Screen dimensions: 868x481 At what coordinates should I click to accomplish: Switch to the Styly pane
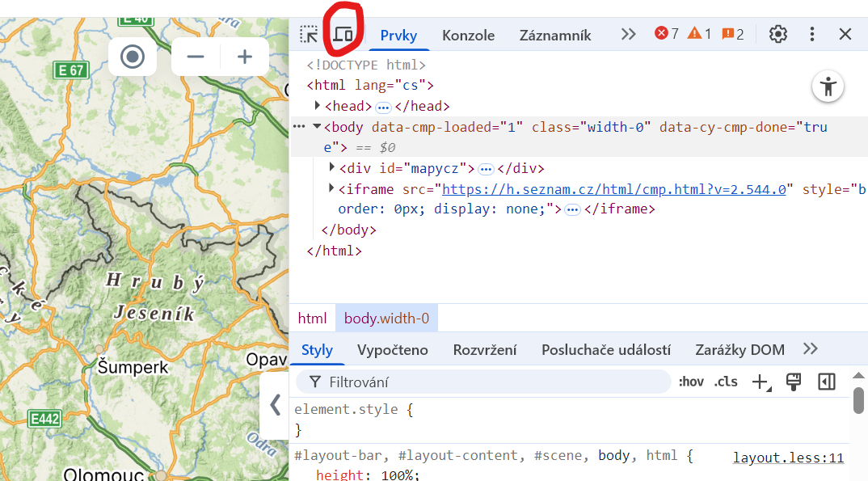(317, 350)
